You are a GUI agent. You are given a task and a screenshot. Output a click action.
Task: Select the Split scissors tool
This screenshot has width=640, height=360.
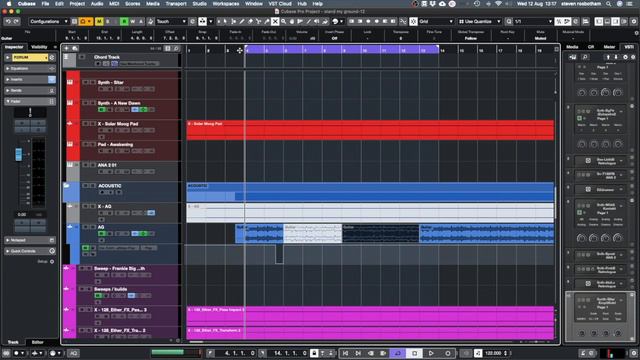[x=258, y=21]
